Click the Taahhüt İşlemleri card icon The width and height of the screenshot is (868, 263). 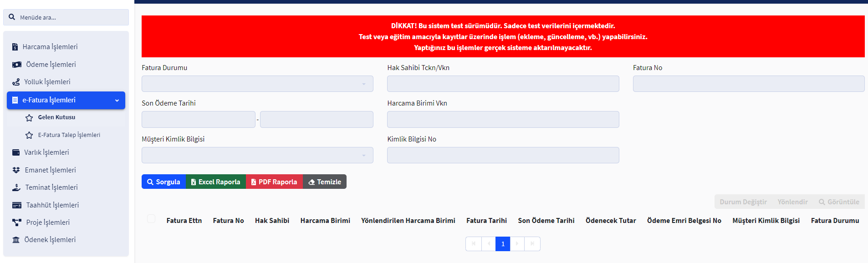pos(17,205)
